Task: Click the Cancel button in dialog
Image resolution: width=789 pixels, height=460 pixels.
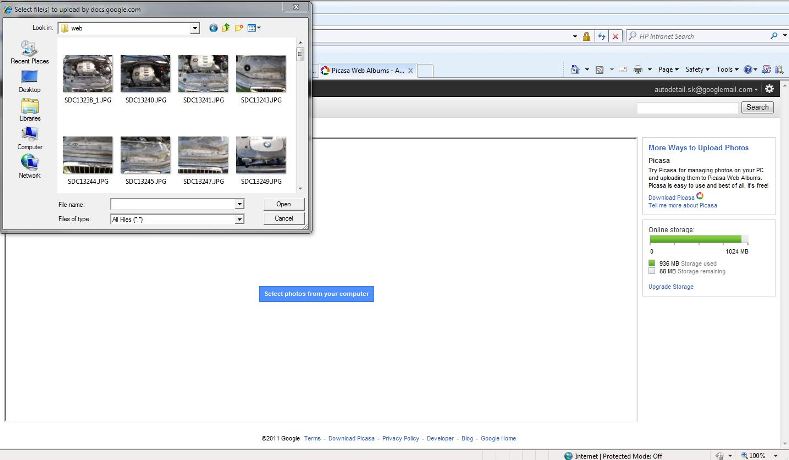Action: [284, 218]
